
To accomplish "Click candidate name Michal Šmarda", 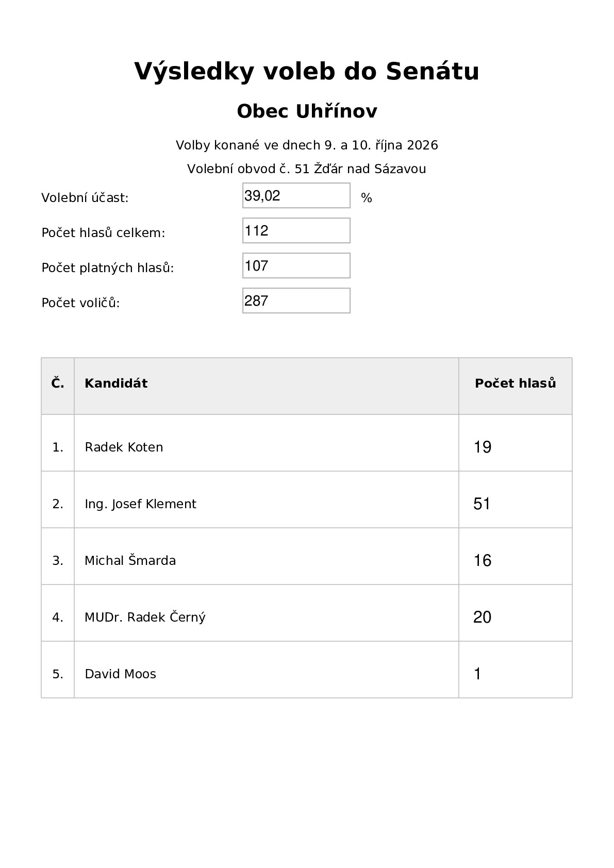I will 130,560.
